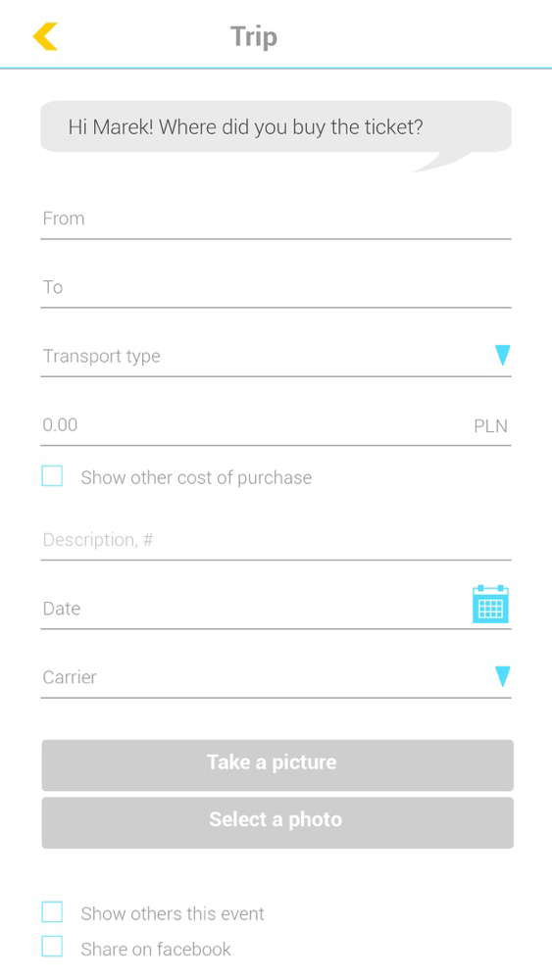Tap the Share on facebook label text
The image size is (552, 980).
point(156,949)
